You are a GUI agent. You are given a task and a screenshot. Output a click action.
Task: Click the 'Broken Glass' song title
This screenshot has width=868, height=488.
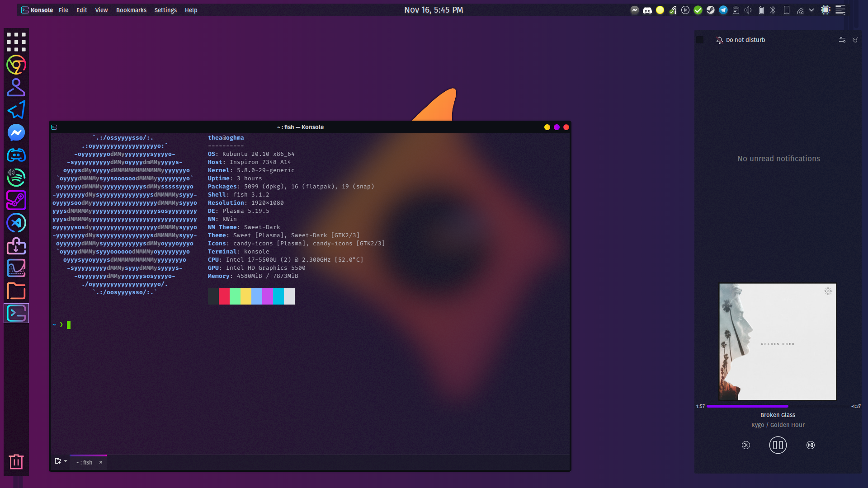(x=778, y=415)
